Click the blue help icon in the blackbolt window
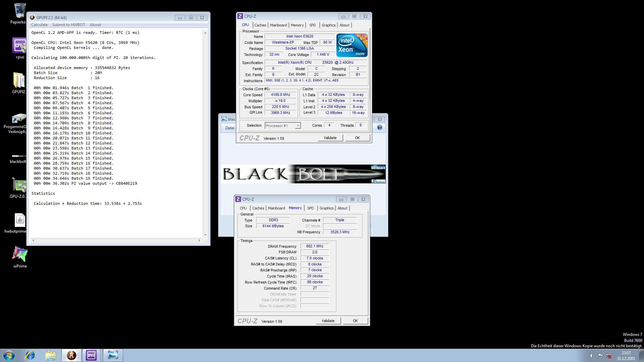644x362 pixels. pyautogui.click(x=379, y=127)
